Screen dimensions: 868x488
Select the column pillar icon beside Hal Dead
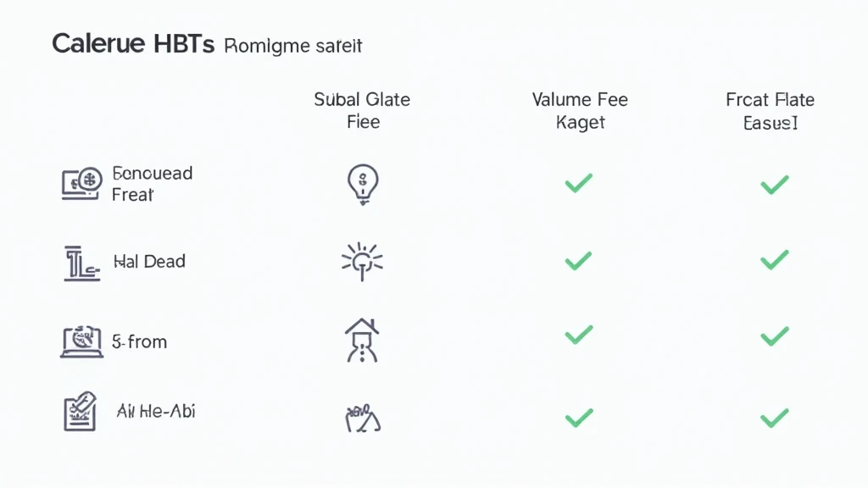coord(81,263)
